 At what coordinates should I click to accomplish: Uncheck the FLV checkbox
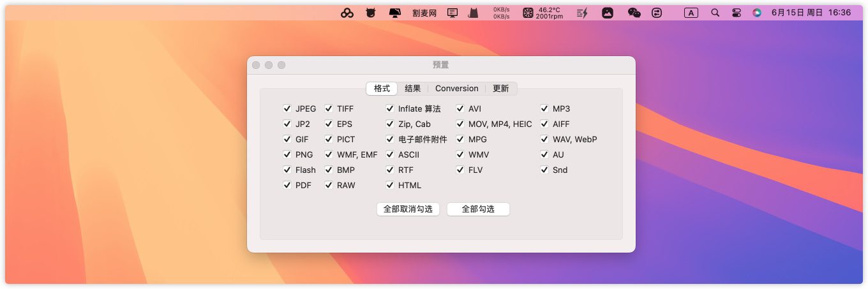pyautogui.click(x=460, y=170)
